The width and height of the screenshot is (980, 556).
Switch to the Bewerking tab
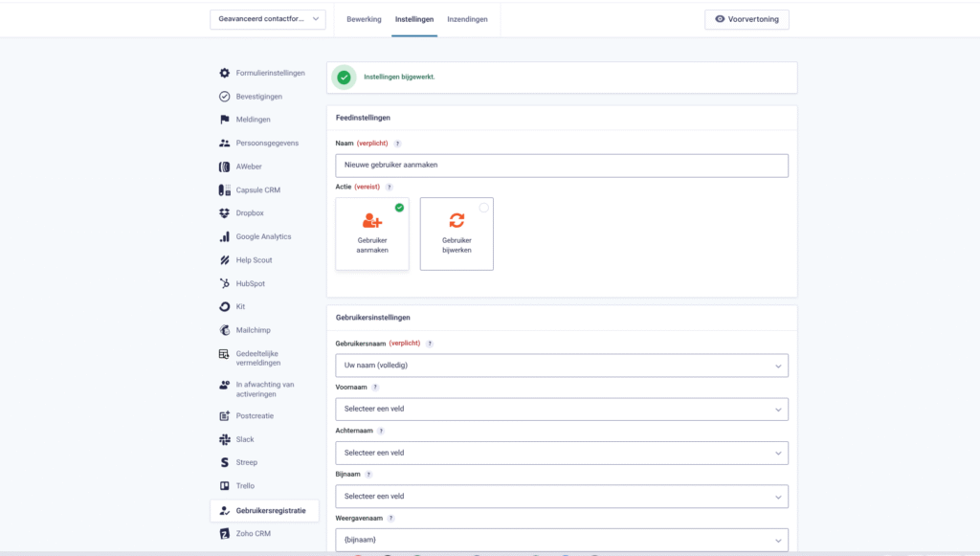pos(364,18)
